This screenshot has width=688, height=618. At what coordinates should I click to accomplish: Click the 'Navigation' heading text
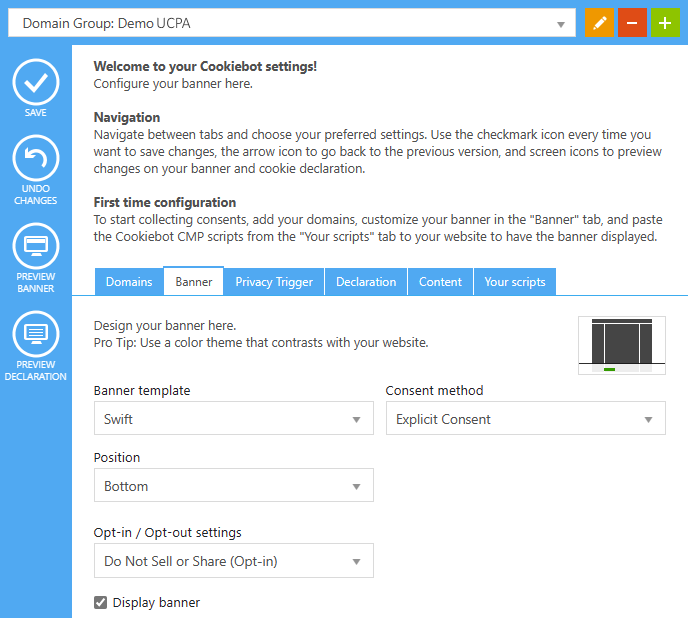(127, 117)
